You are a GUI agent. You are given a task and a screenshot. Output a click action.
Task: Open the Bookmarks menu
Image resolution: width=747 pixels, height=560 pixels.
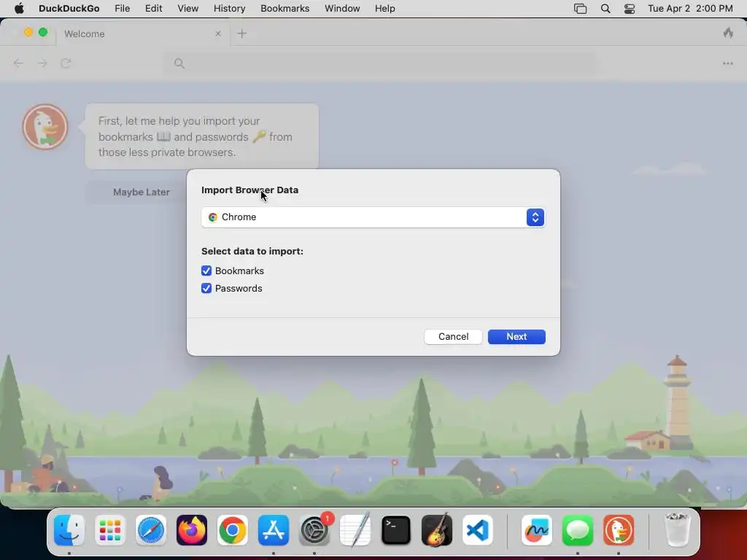click(285, 9)
